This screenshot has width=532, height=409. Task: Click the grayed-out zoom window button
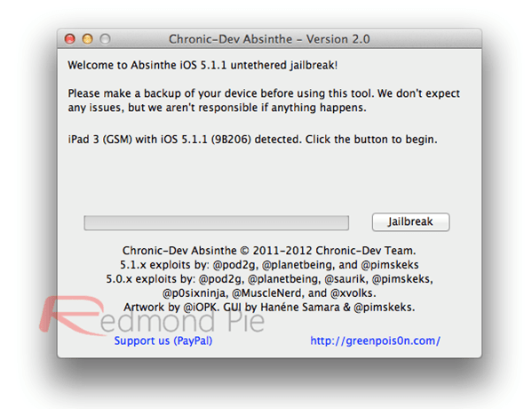point(105,39)
